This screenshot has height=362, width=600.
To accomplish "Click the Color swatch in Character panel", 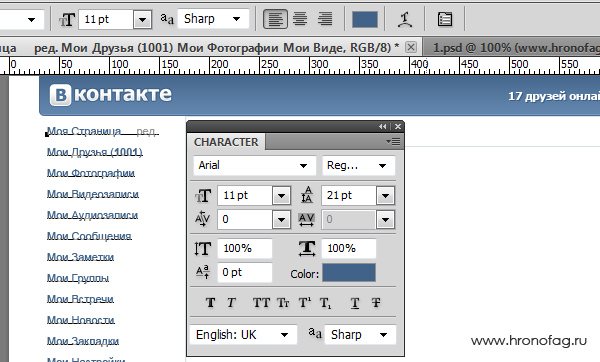I will [x=349, y=273].
